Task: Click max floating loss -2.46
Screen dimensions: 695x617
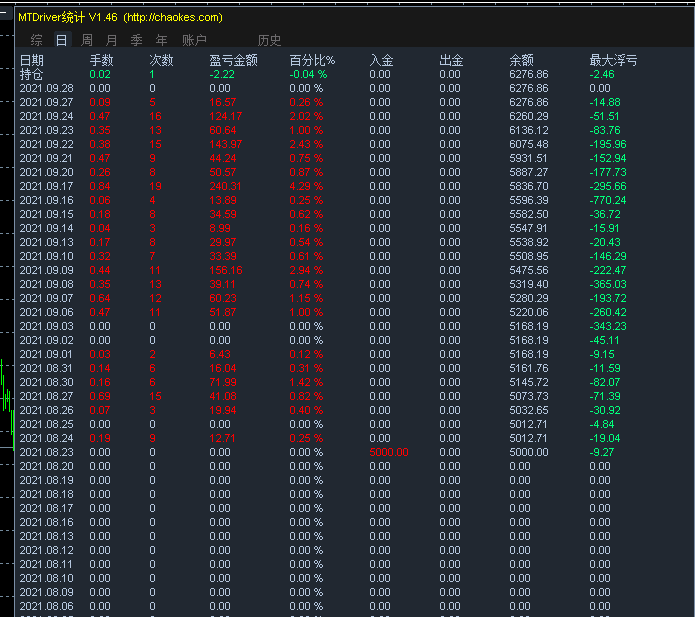Action: click(602, 74)
